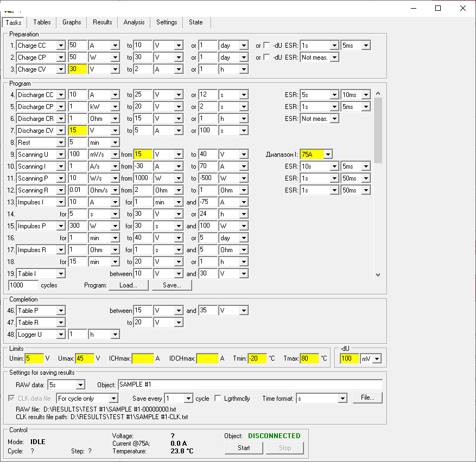Open step 4 ESR 10ms dropdown

click(366, 95)
